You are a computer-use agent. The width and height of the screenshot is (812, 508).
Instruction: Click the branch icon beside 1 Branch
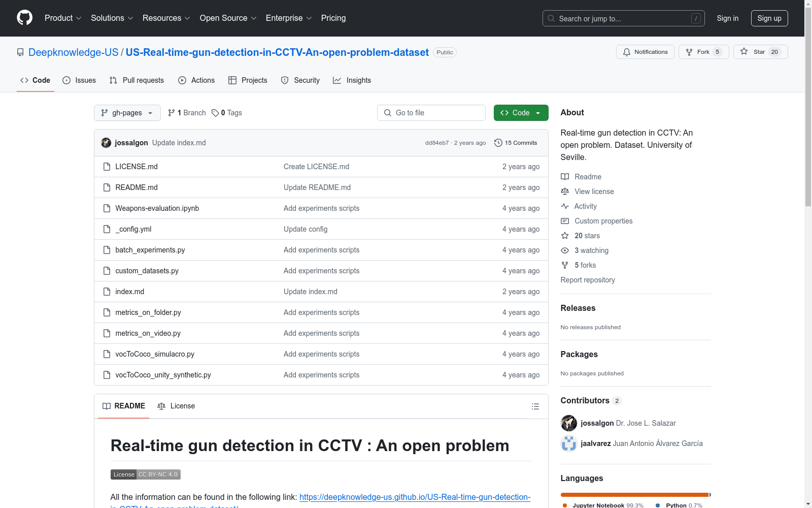172,113
